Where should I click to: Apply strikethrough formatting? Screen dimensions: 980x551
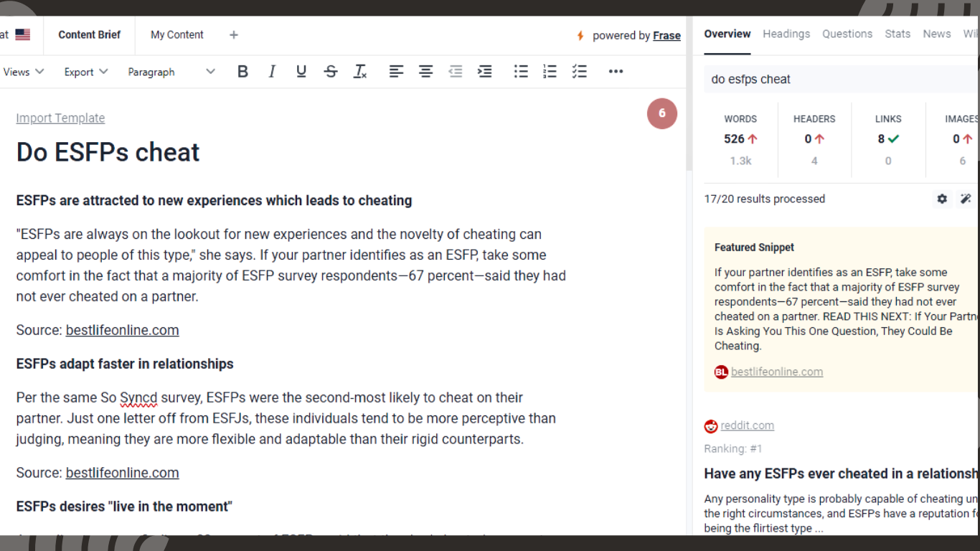[331, 72]
